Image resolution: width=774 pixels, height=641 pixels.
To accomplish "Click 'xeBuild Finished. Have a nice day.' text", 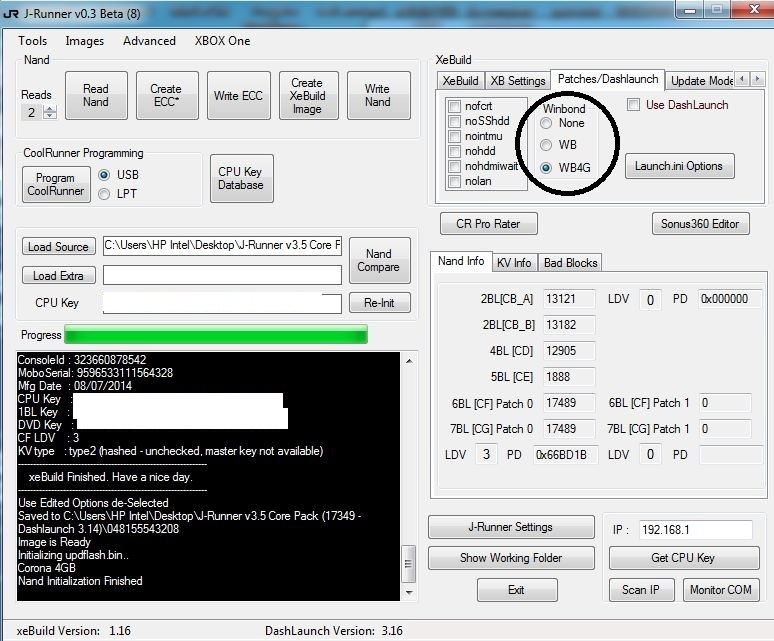I will point(111,477).
